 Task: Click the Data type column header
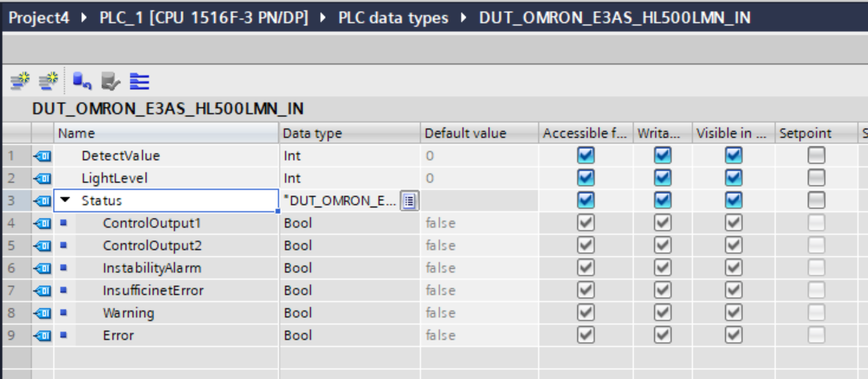[x=350, y=133]
